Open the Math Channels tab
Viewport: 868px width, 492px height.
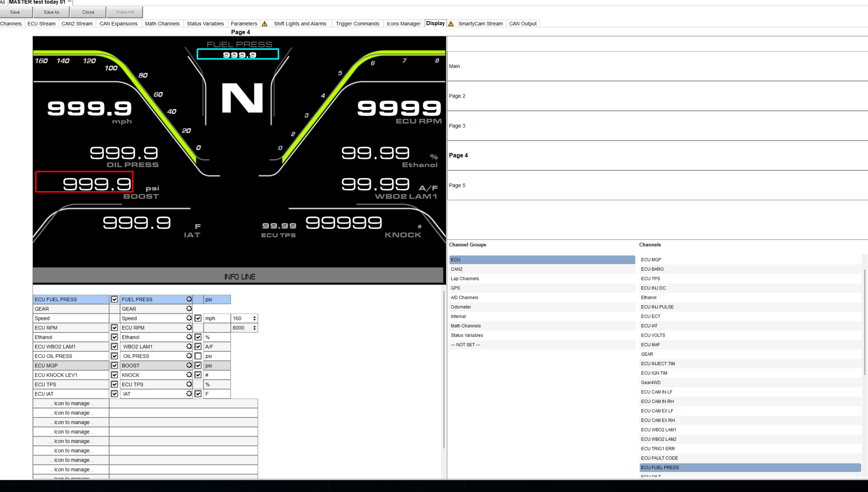(162, 24)
